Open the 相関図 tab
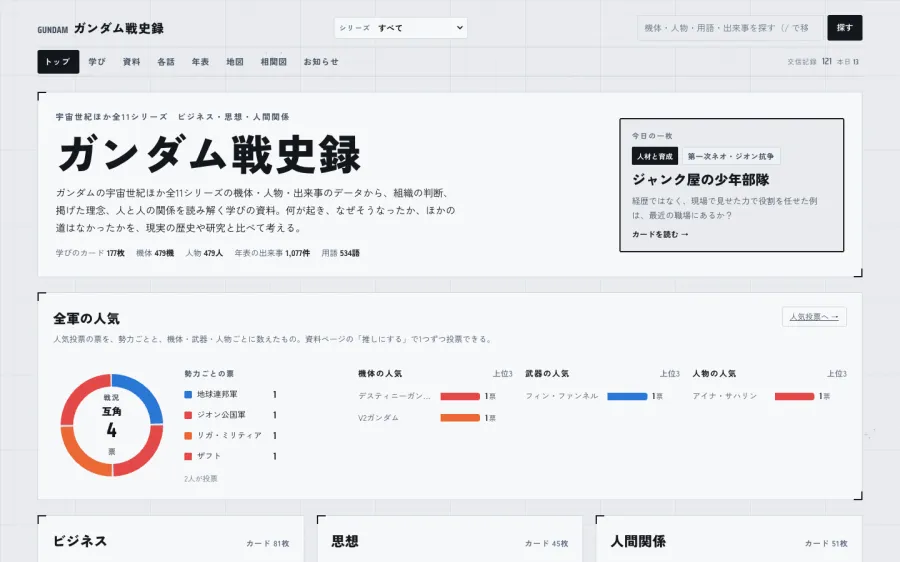 click(274, 61)
